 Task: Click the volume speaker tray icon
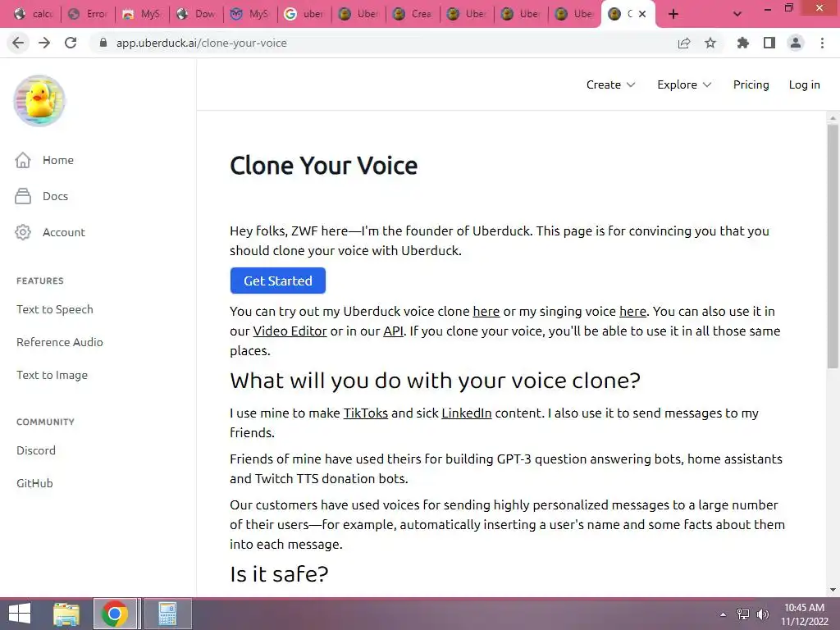click(x=763, y=614)
